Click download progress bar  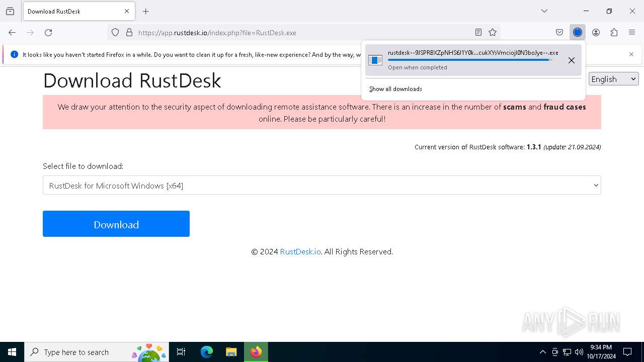coord(470,60)
